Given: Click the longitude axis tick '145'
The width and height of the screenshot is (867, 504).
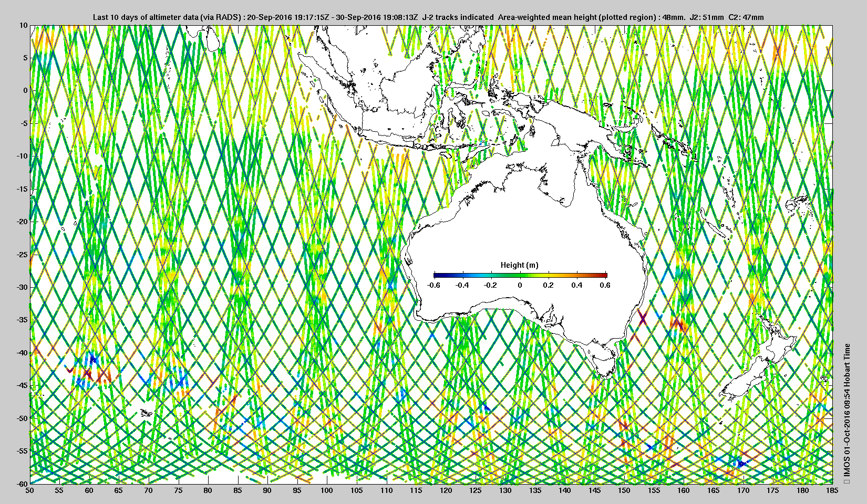Looking at the screenshot, I should [x=595, y=490].
